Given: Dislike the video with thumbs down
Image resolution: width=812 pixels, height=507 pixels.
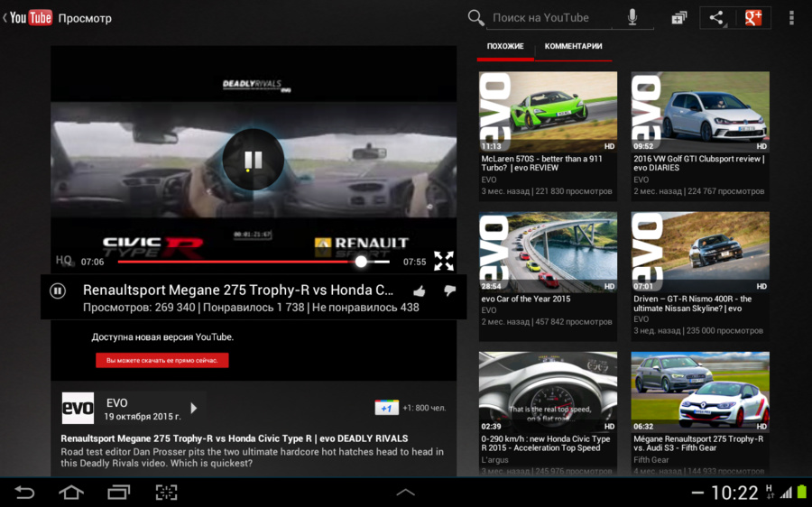Looking at the screenshot, I should (x=449, y=290).
